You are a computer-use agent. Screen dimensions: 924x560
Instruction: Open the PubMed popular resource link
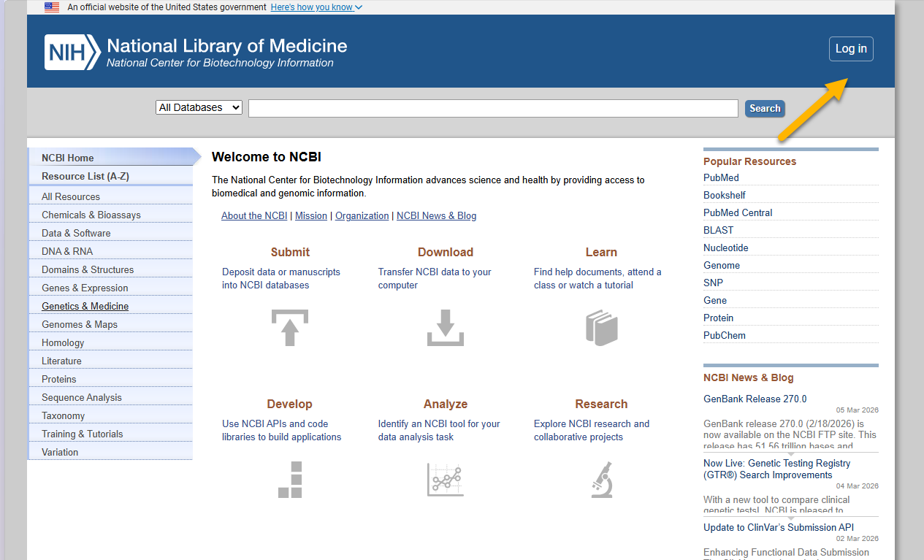coord(721,177)
